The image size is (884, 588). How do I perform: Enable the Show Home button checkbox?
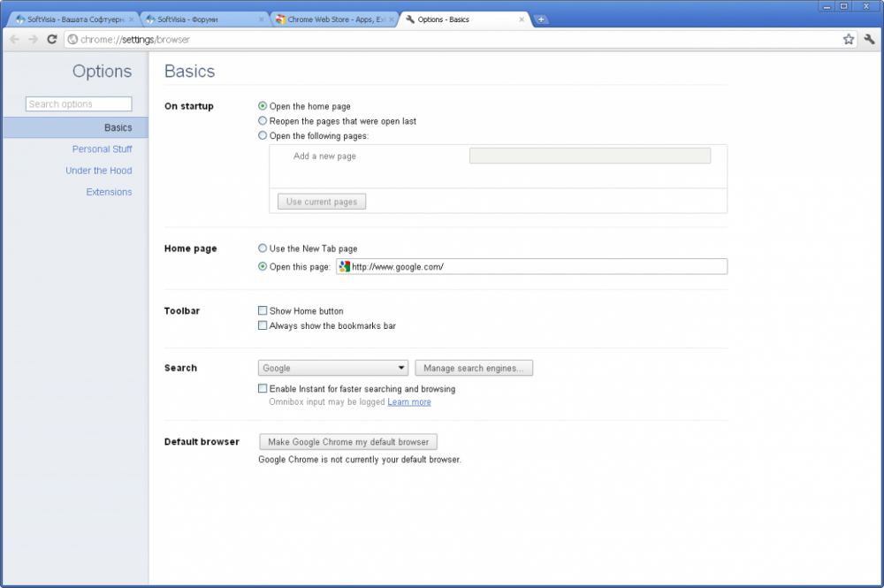263,311
